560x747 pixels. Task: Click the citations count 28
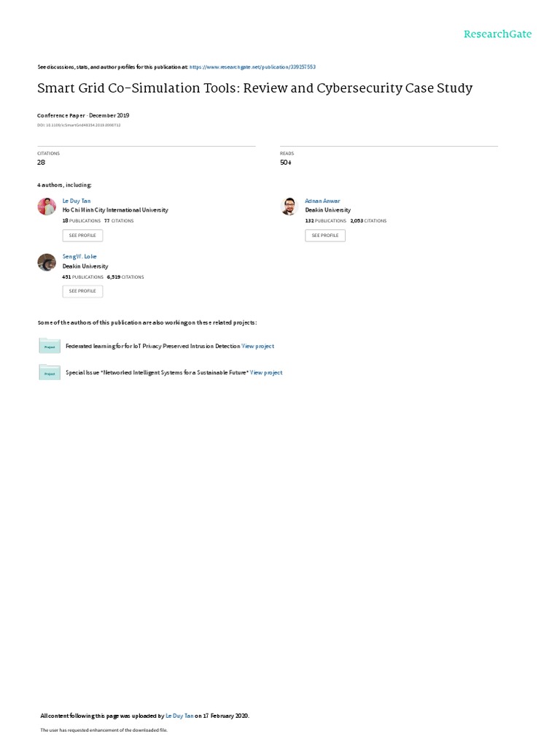tap(41, 163)
